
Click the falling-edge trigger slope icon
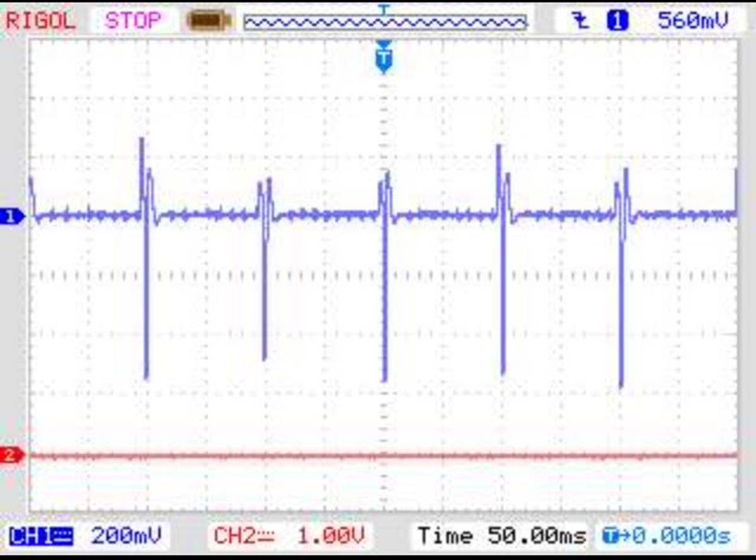click(580, 21)
